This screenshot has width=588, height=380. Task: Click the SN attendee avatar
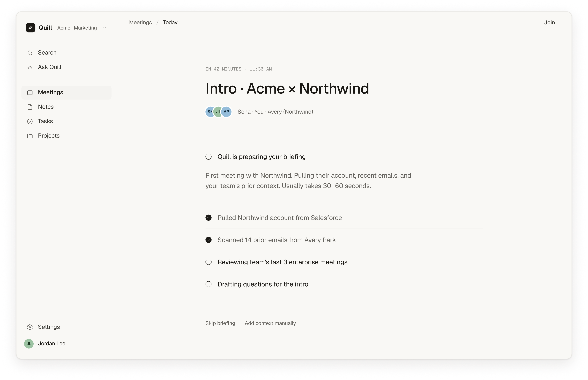(210, 112)
